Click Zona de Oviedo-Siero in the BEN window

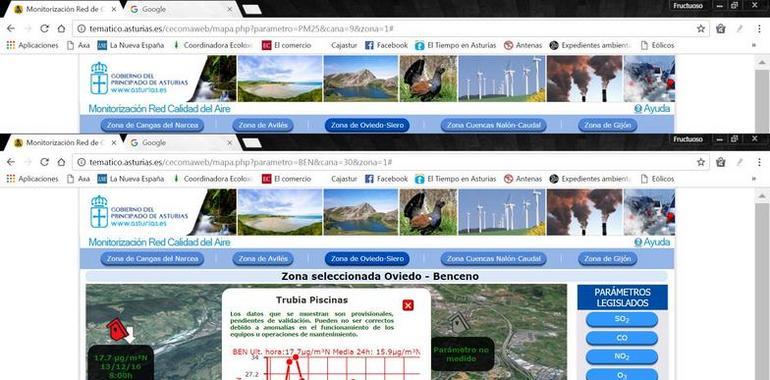pos(367,259)
